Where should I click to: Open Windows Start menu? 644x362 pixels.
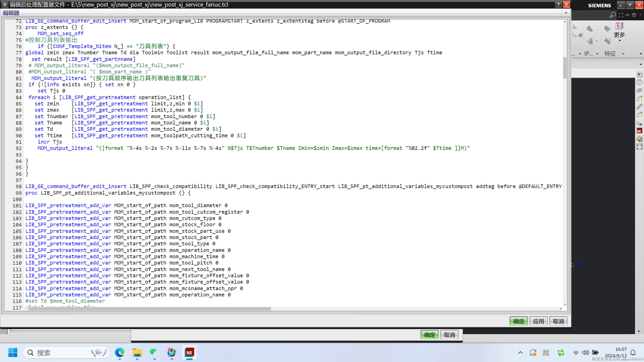[13, 353]
